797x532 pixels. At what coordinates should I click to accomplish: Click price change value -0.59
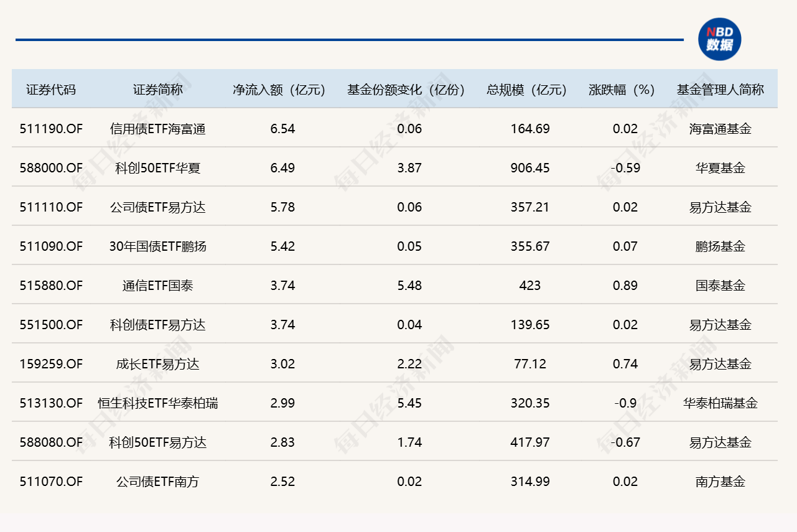(x=625, y=168)
